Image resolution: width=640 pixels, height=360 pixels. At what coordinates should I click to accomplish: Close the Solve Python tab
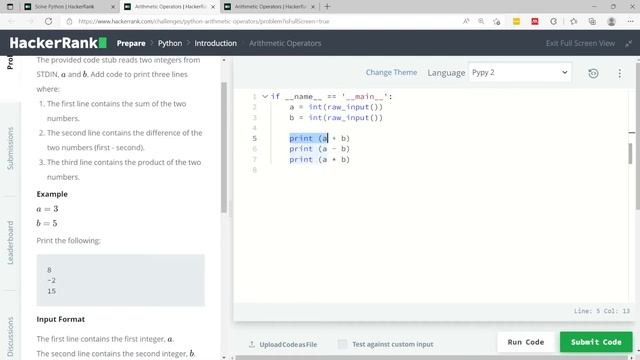113,7
